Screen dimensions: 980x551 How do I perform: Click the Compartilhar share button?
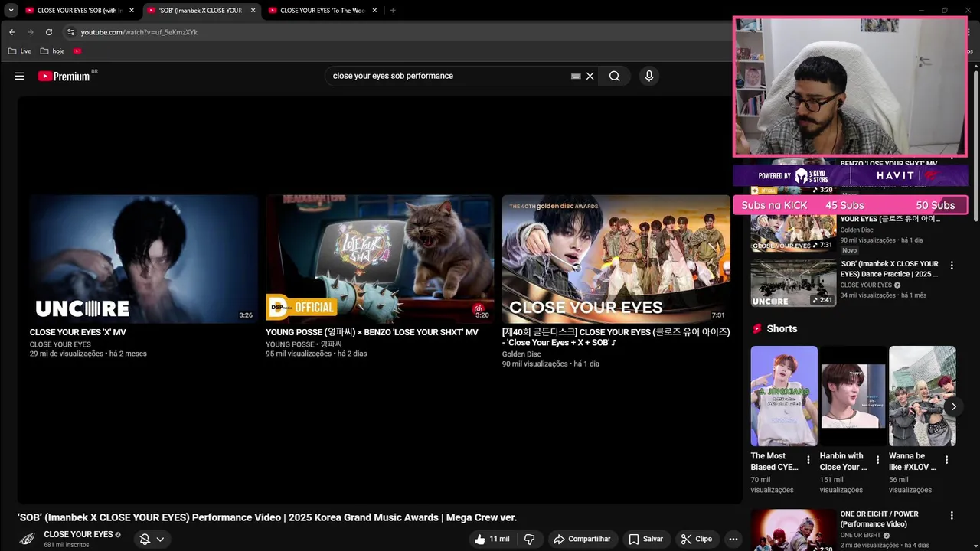[582, 539]
